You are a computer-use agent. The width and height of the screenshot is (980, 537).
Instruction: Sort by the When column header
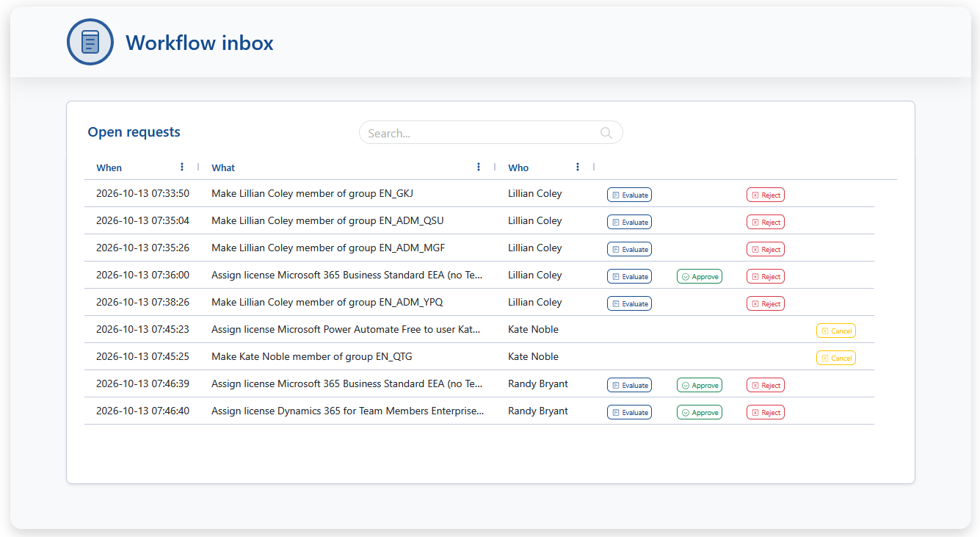109,167
